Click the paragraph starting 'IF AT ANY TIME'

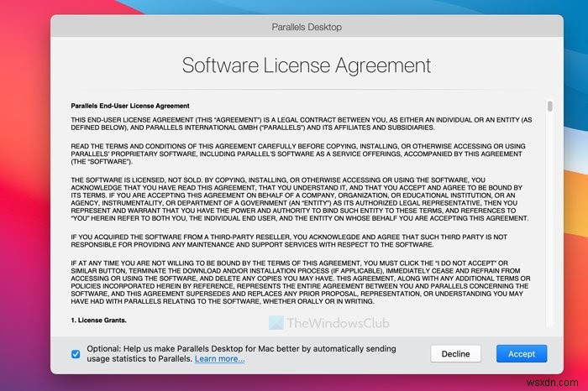coord(301,282)
